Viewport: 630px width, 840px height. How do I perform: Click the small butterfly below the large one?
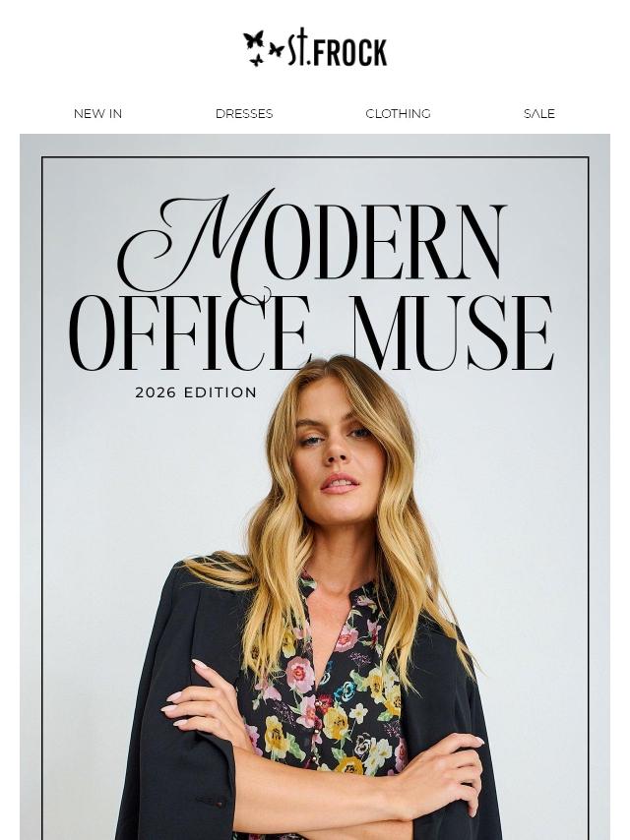coord(257,59)
